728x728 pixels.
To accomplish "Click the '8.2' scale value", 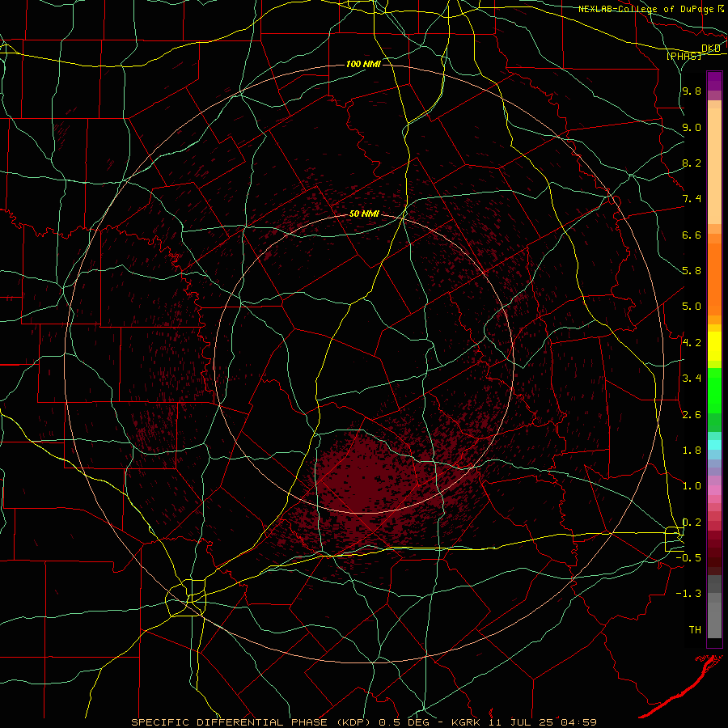I will [692, 163].
